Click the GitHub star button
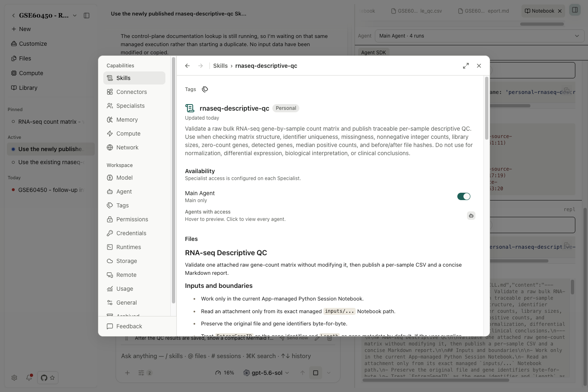 (x=48, y=378)
